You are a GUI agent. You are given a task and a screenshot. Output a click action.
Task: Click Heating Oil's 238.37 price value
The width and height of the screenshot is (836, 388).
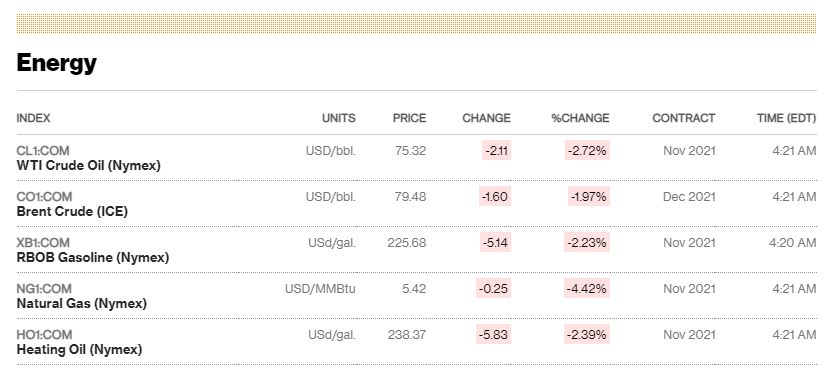pyautogui.click(x=407, y=335)
